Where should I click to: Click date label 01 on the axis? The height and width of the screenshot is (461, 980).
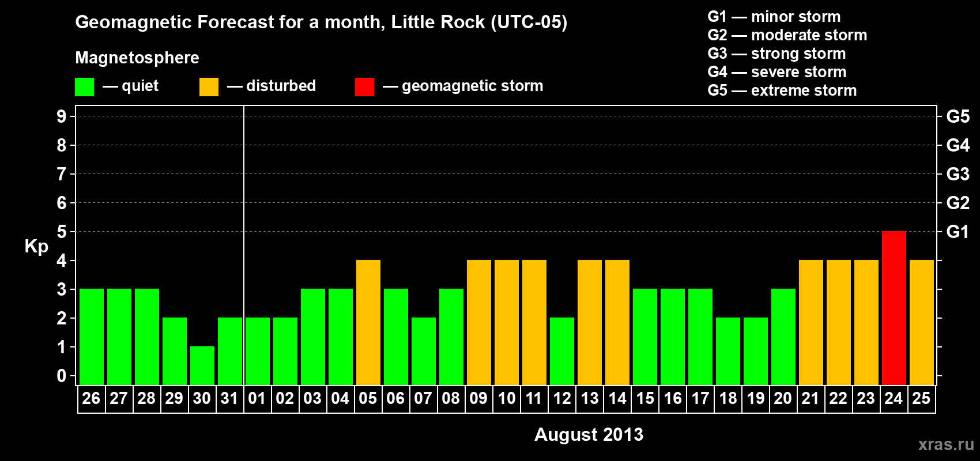pyautogui.click(x=257, y=398)
